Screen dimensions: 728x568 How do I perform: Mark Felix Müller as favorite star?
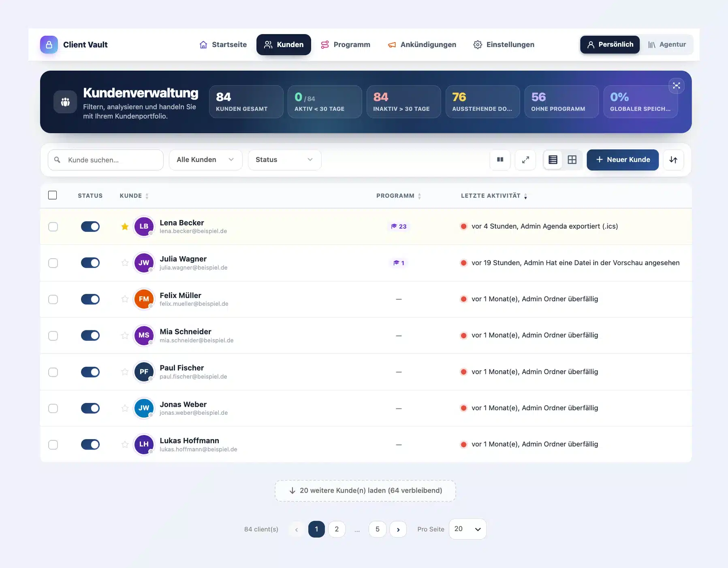click(125, 299)
